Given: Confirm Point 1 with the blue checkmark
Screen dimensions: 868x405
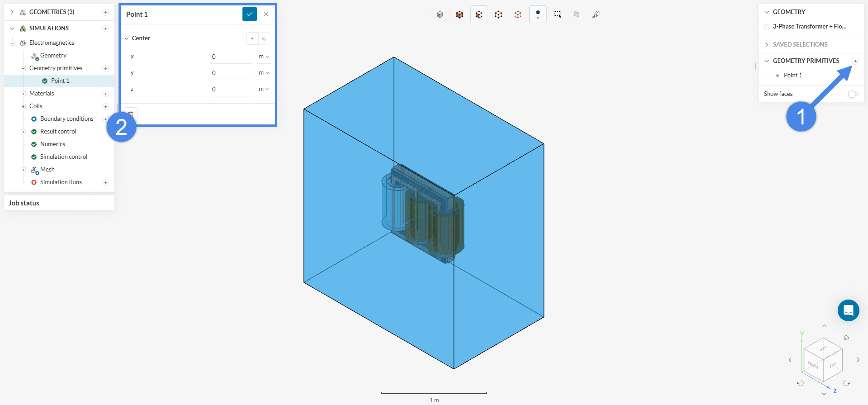Looking at the screenshot, I should coord(249,14).
